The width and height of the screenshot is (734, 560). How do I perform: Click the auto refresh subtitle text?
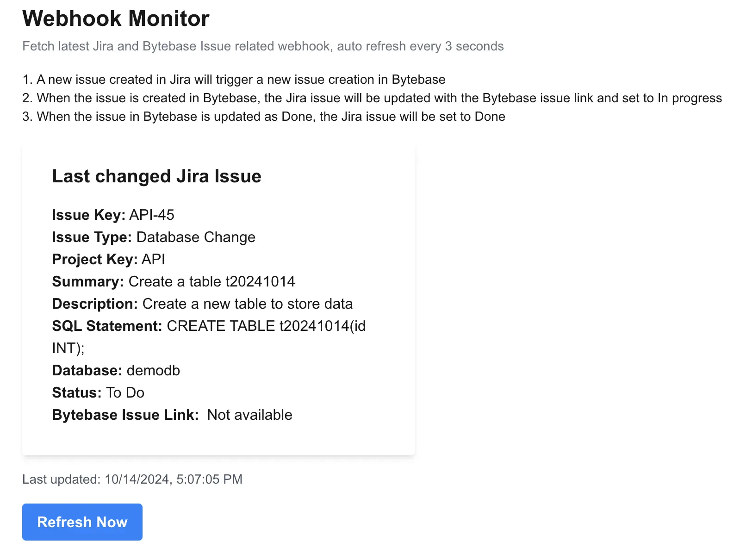click(263, 46)
